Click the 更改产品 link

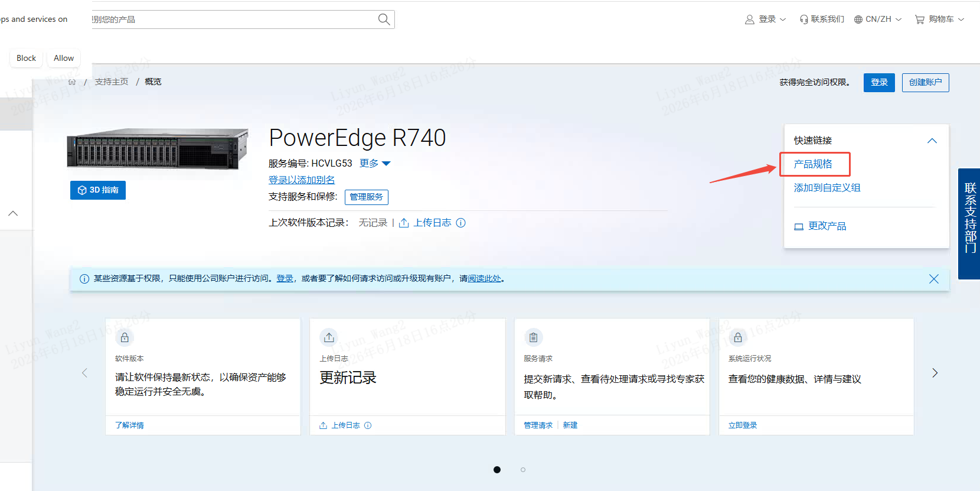[x=827, y=226]
